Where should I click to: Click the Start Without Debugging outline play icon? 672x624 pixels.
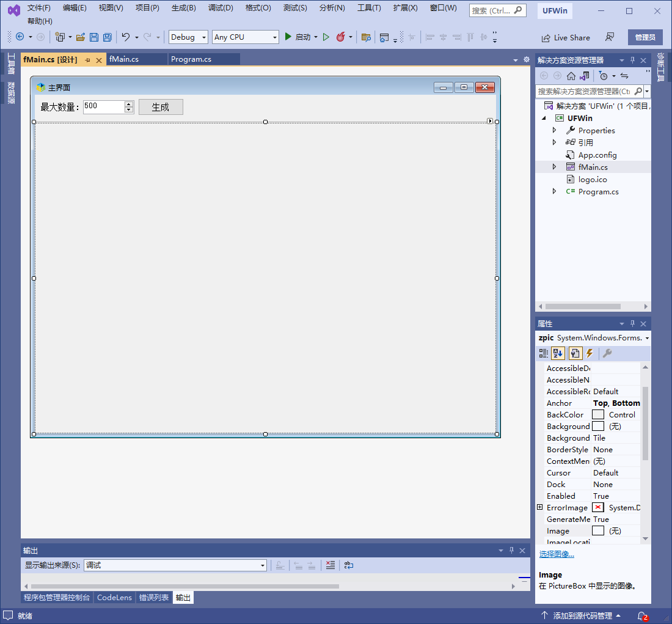[x=326, y=37]
